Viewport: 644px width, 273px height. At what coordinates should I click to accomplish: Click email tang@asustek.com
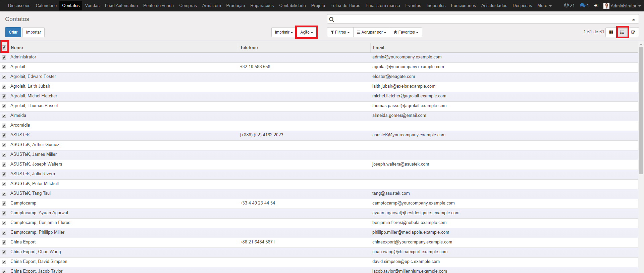tap(391, 193)
